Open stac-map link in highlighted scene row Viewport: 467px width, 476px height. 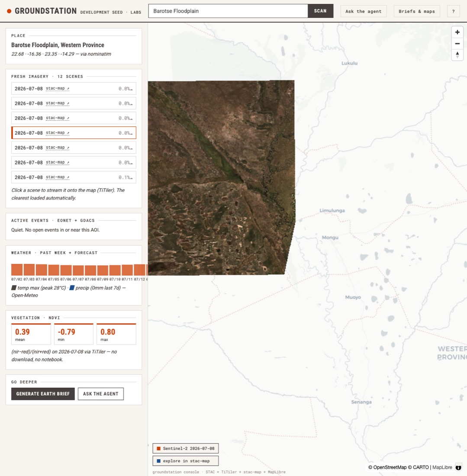[x=58, y=133]
